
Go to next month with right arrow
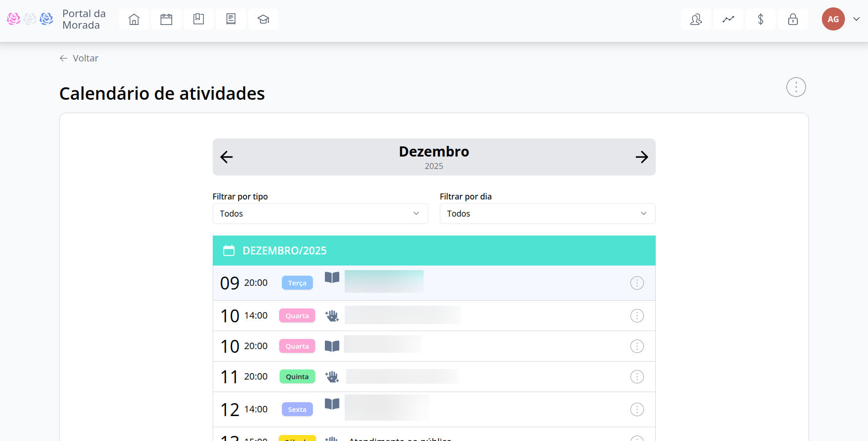point(641,157)
